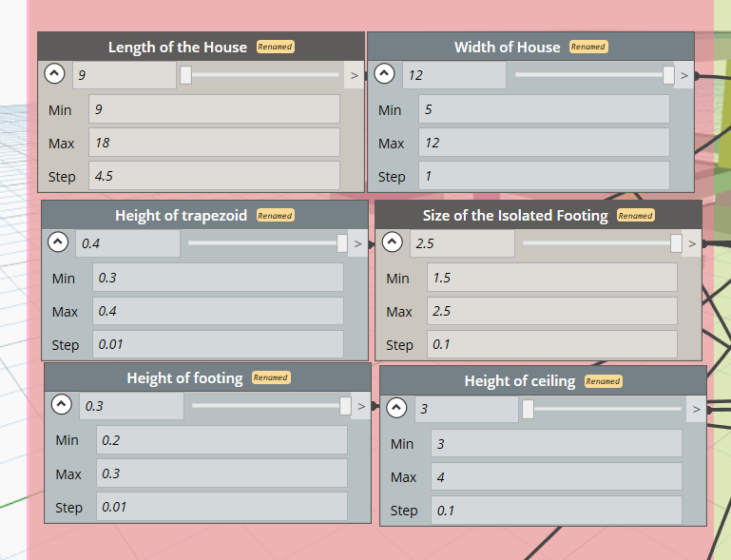This screenshot has width=731, height=560.
Task: Click the Renamed tag on Width of House
Action: coord(588,47)
